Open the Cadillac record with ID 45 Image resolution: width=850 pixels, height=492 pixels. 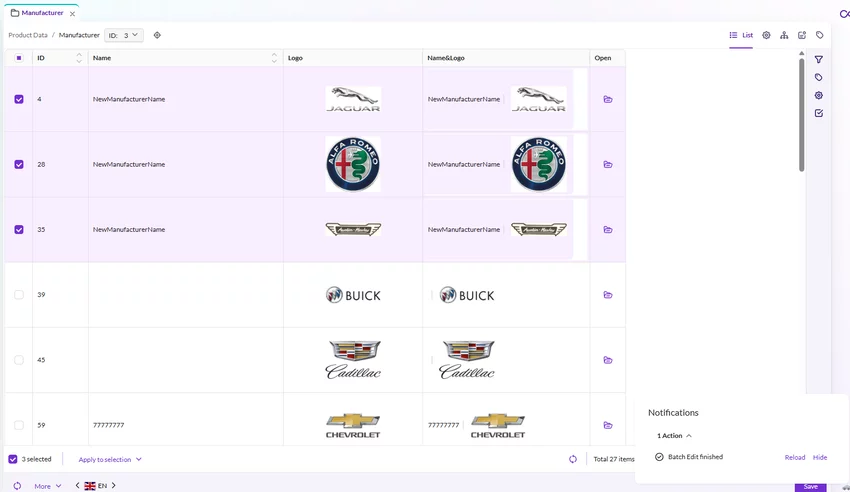608,360
